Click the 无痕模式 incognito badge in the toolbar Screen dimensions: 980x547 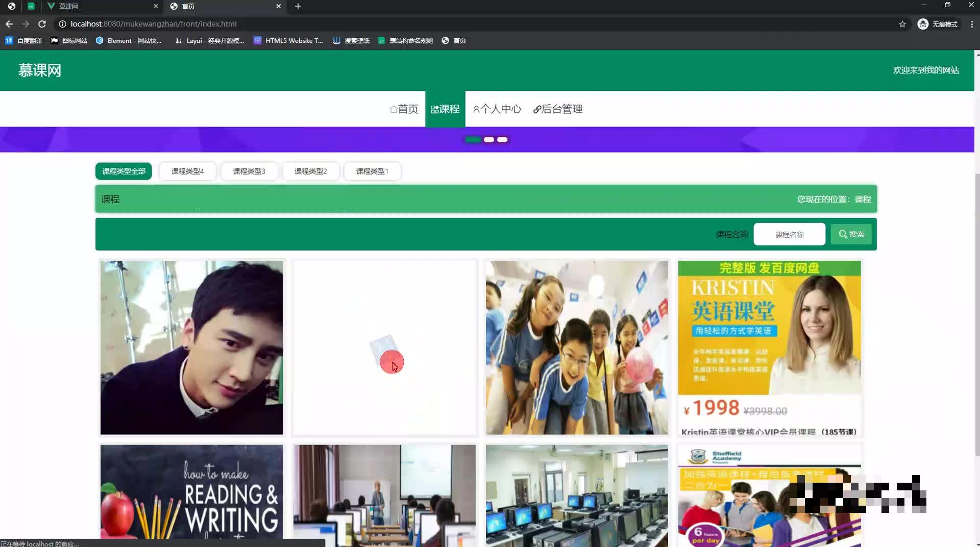(938, 24)
